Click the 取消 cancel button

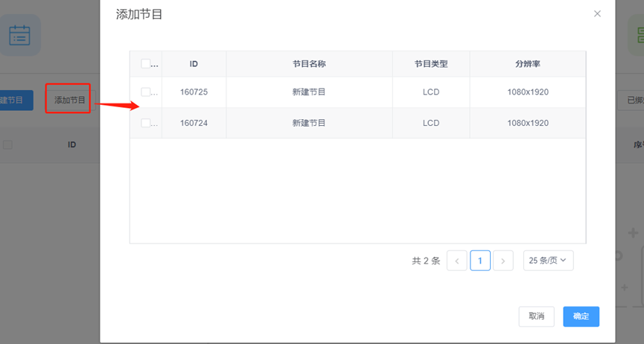click(536, 316)
